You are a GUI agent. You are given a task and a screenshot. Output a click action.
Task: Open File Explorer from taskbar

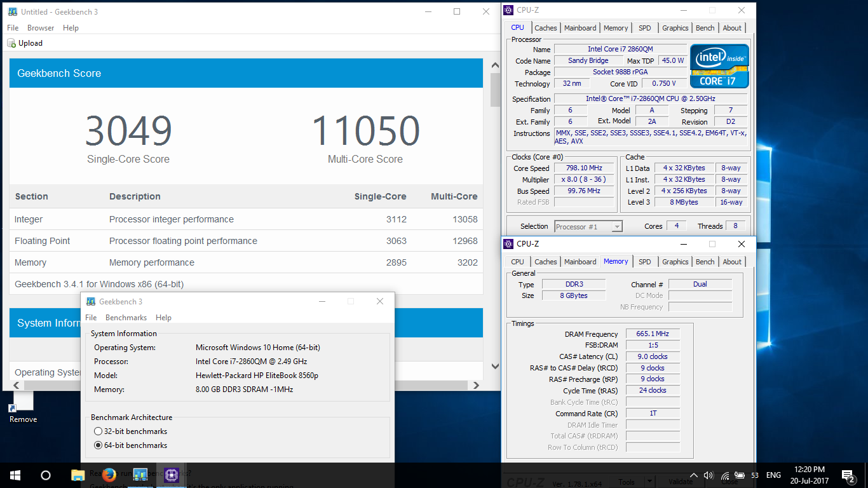click(x=78, y=475)
